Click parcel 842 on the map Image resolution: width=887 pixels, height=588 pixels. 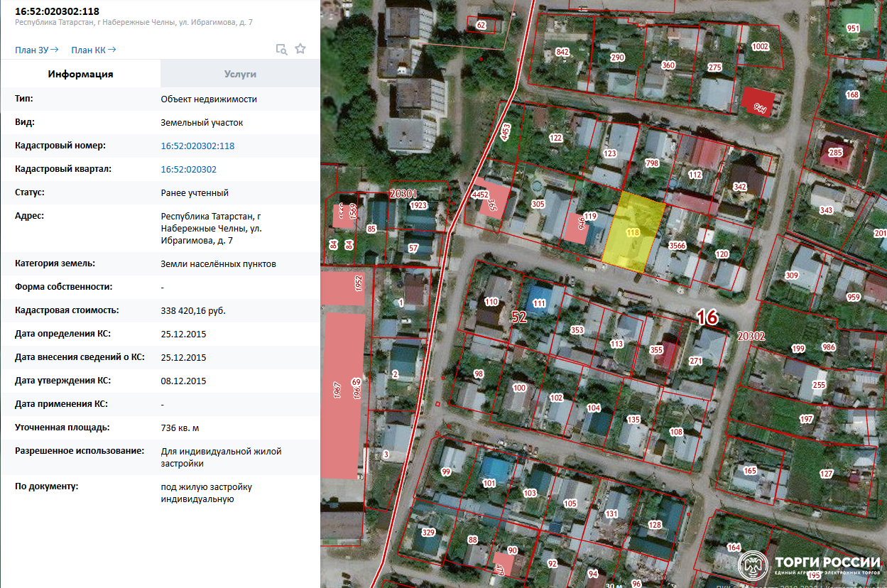coord(562,53)
